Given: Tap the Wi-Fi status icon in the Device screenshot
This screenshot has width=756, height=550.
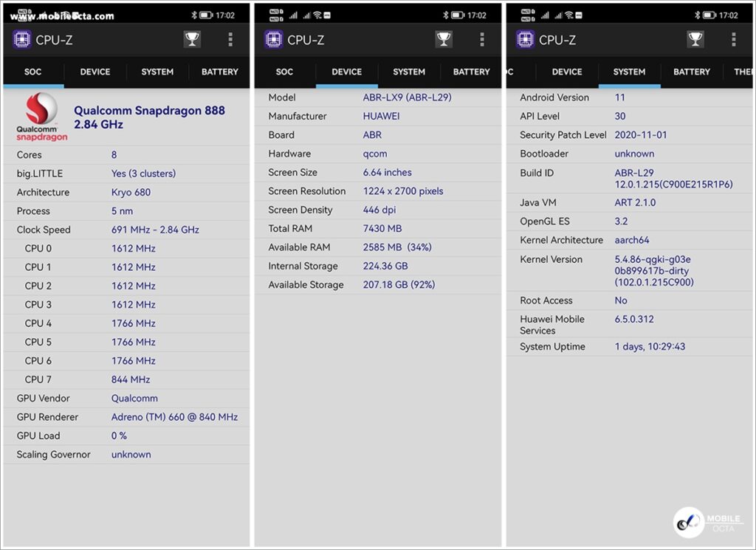Looking at the screenshot, I should tap(317, 16).
